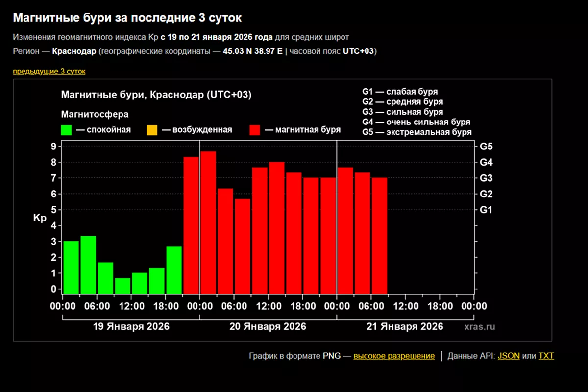The height and width of the screenshot is (392, 588).
Task: Click the first green bar on 19 January
Action: coord(71,268)
